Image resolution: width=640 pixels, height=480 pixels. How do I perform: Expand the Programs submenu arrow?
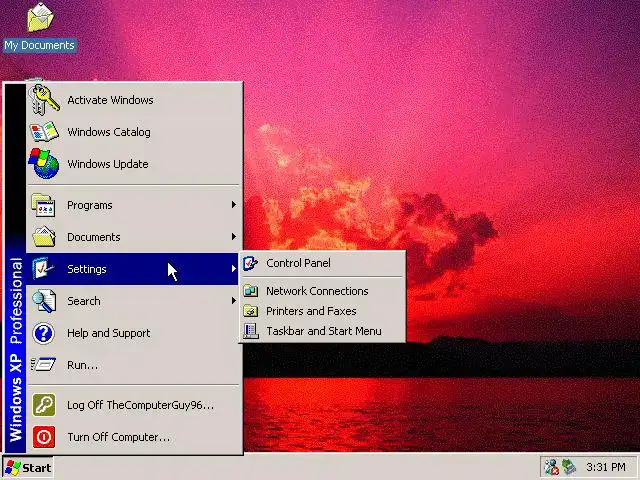233,204
